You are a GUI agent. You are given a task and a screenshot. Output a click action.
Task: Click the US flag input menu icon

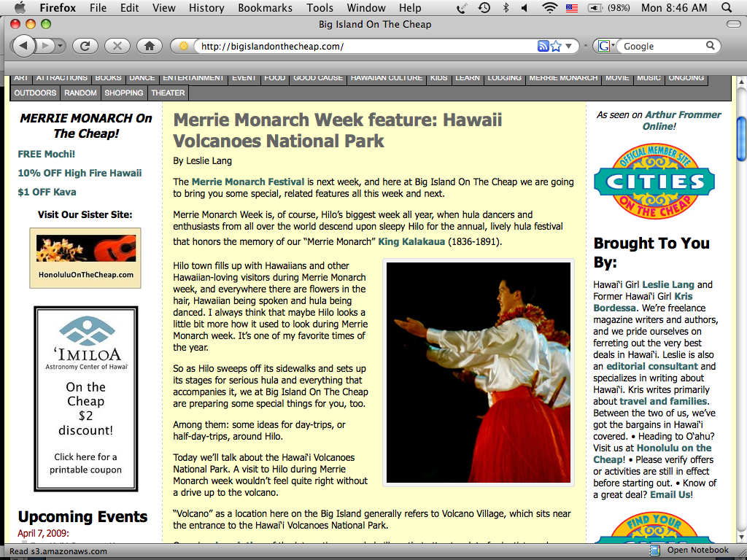click(572, 7)
